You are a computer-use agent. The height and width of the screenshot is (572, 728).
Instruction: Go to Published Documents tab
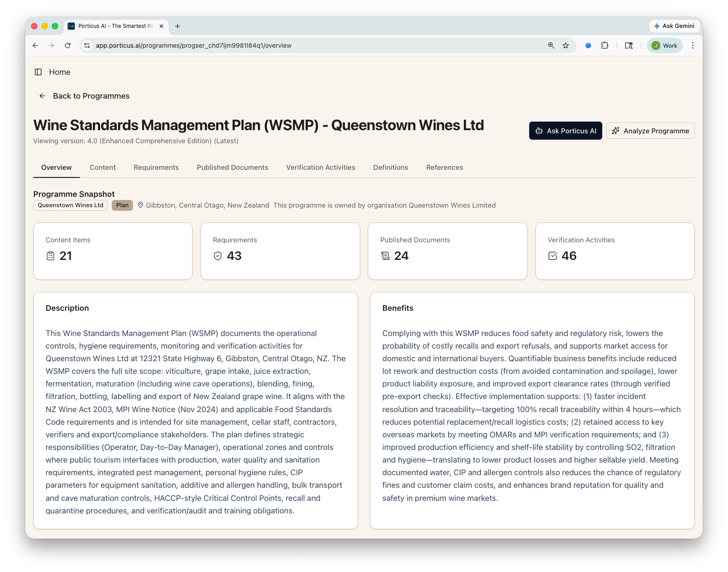click(233, 168)
